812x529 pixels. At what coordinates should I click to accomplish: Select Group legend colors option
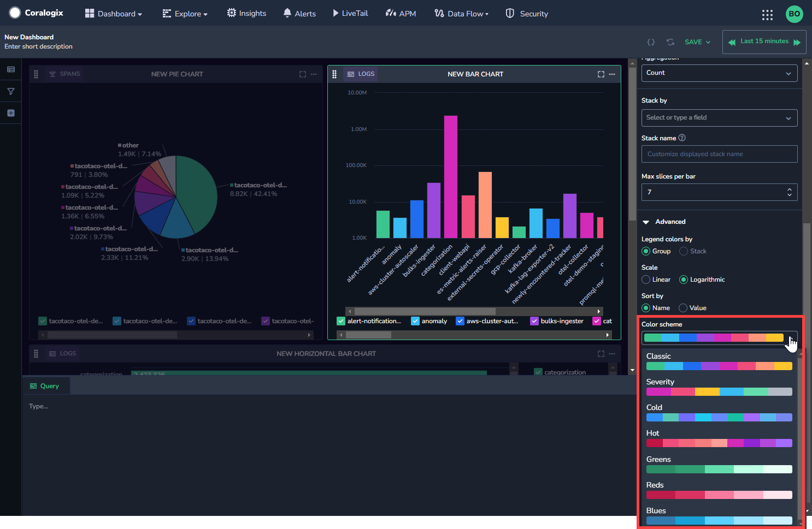[x=646, y=251]
